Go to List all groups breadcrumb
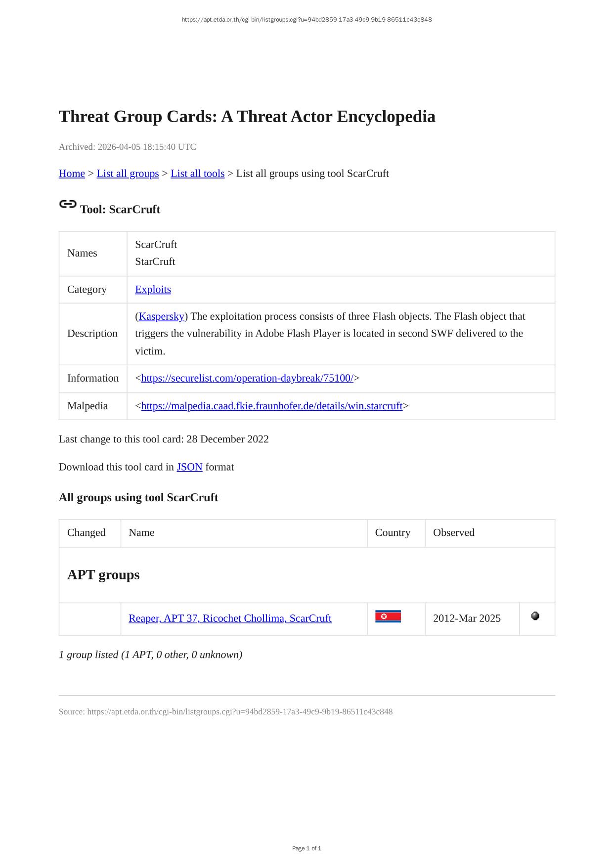The height and width of the screenshot is (868, 614). tap(128, 174)
